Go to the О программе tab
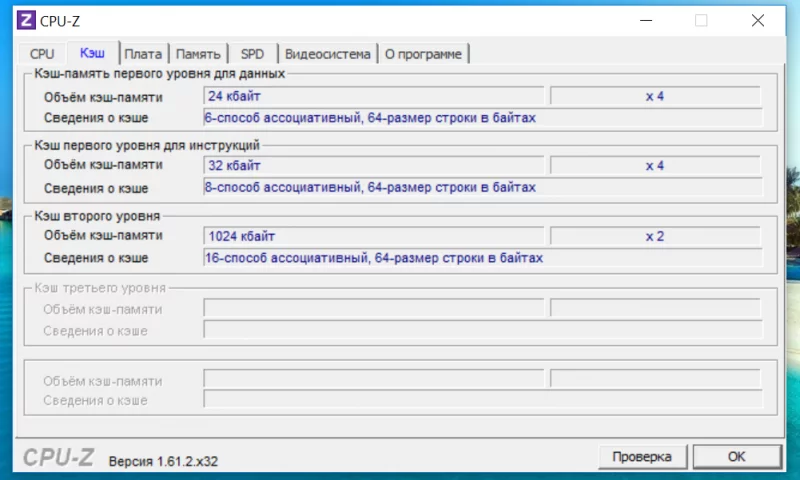The width and height of the screenshot is (800, 480). (423, 54)
